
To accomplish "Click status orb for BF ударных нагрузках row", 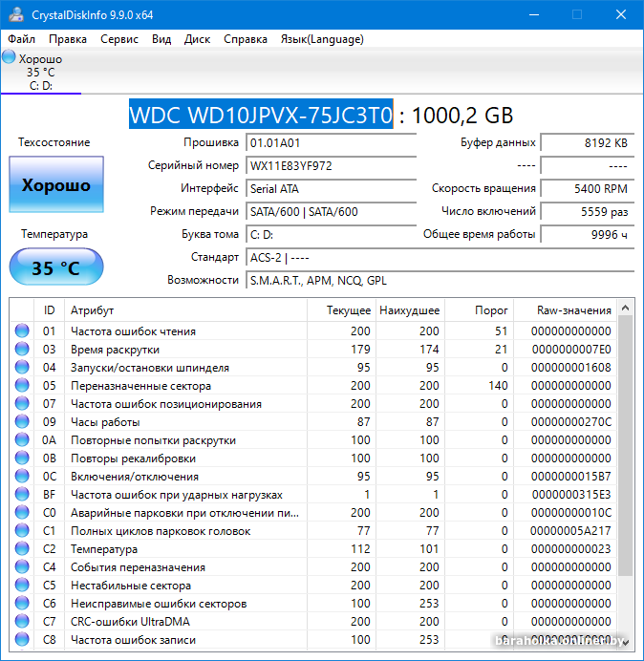I will click(22, 494).
